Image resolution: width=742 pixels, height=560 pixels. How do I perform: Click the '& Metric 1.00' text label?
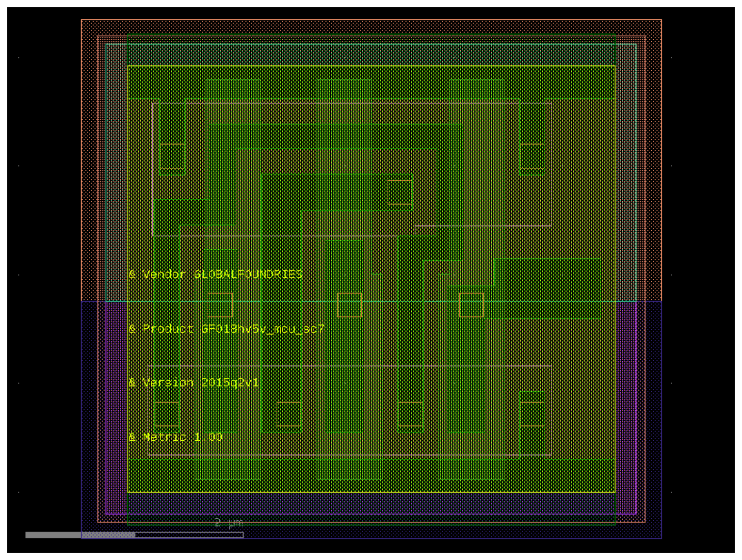click(x=176, y=437)
